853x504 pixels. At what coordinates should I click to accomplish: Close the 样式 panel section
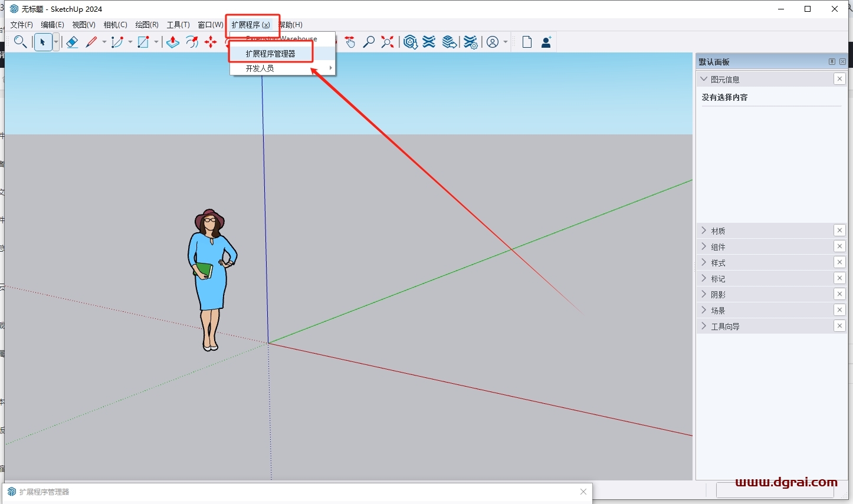(x=839, y=262)
